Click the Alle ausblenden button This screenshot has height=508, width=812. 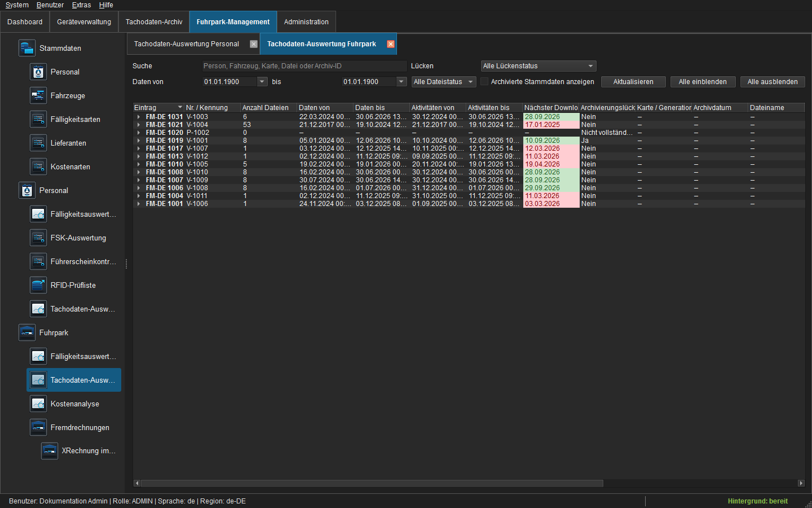[x=773, y=82]
